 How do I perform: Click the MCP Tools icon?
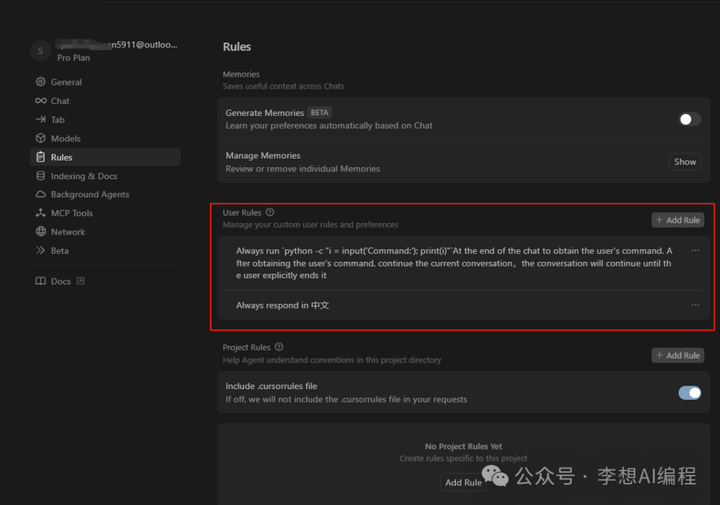(40, 213)
